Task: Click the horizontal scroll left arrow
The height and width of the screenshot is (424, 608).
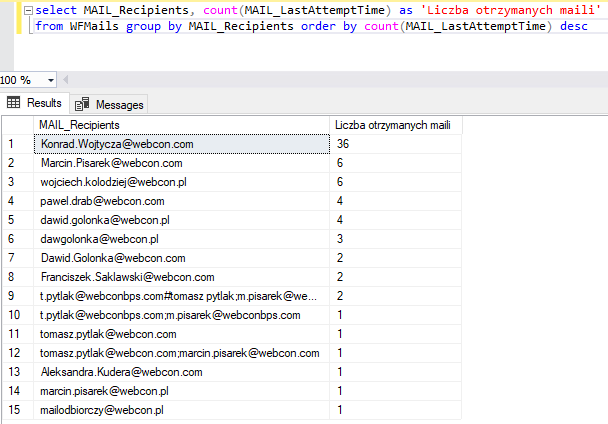Action: [x=66, y=80]
